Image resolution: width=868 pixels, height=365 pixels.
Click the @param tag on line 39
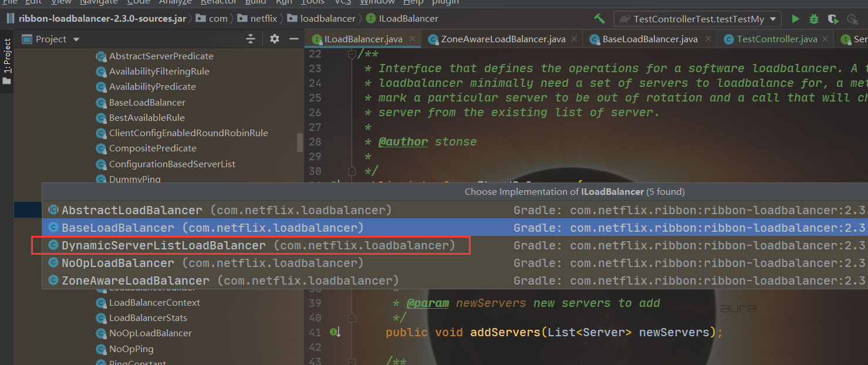pyautogui.click(x=428, y=303)
